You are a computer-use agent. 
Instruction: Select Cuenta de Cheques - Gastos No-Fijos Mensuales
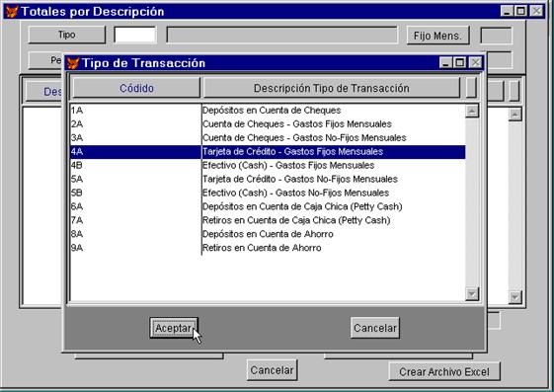[x=268, y=138]
